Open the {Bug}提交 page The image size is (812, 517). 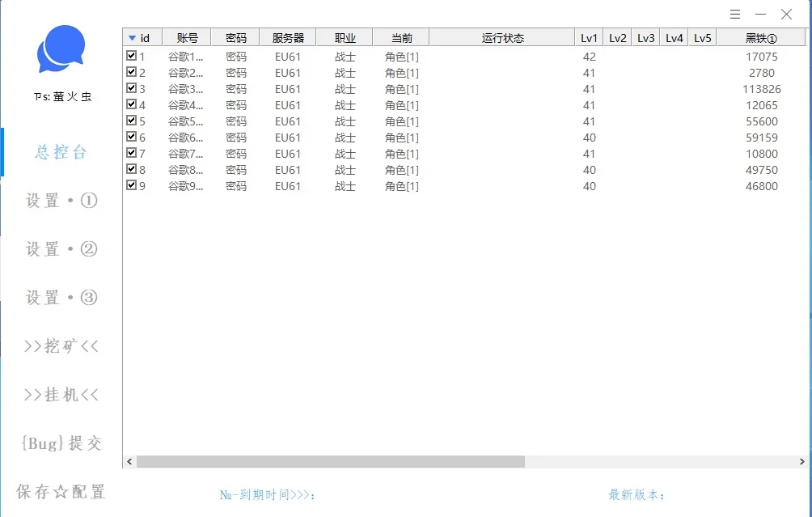point(61,443)
